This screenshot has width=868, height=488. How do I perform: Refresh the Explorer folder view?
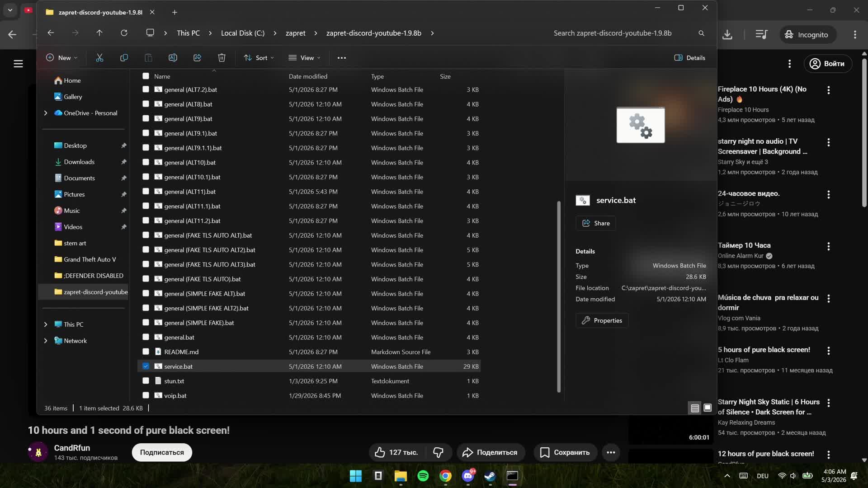click(x=124, y=33)
